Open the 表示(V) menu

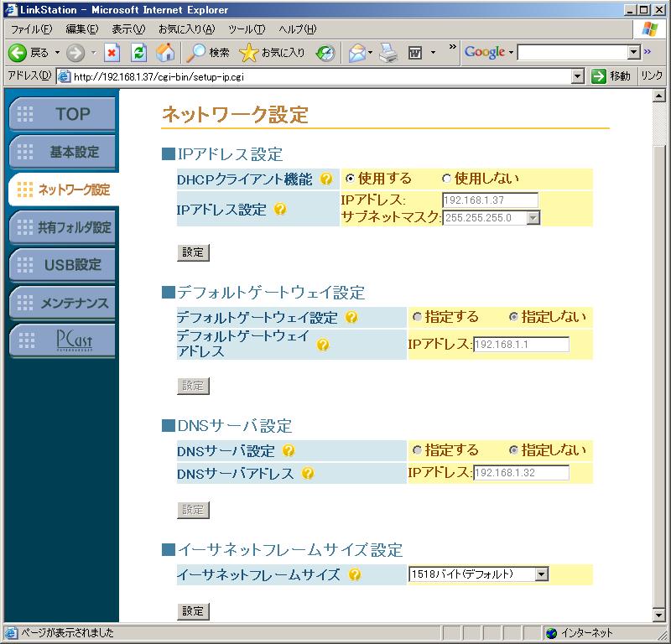[x=128, y=29]
